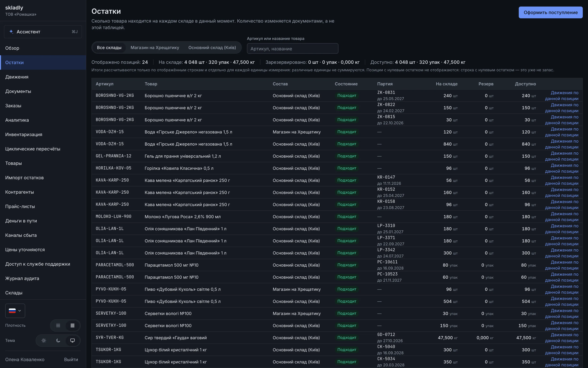Open Прайс-листы page
The width and height of the screenshot is (588, 368).
click(43, 206)
